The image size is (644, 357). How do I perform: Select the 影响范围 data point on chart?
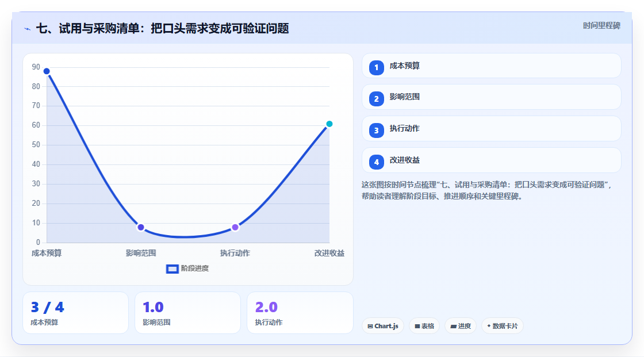click(141, 227)
